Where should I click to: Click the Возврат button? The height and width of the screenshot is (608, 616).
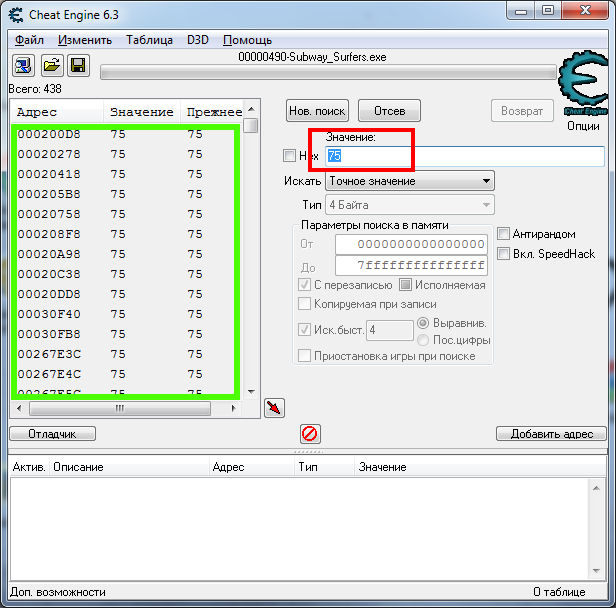522,111
